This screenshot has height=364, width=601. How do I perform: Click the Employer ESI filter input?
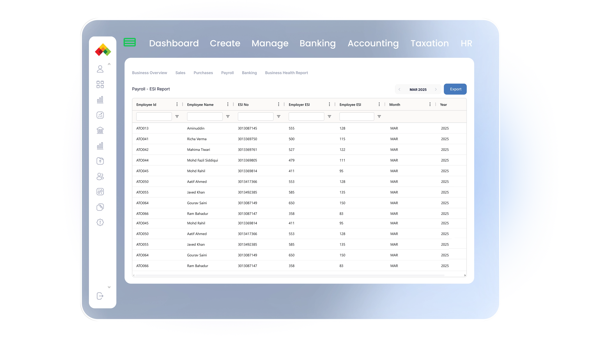click(306, 117)
